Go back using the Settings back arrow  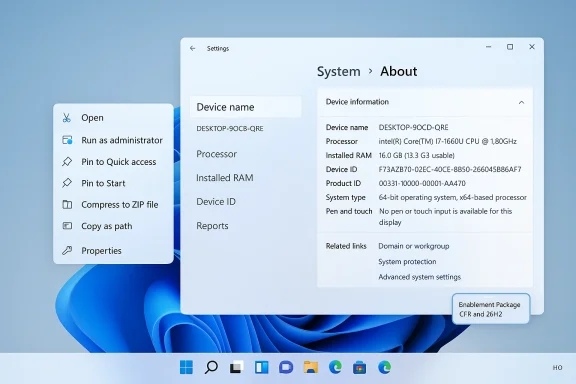tap(192, 48)
